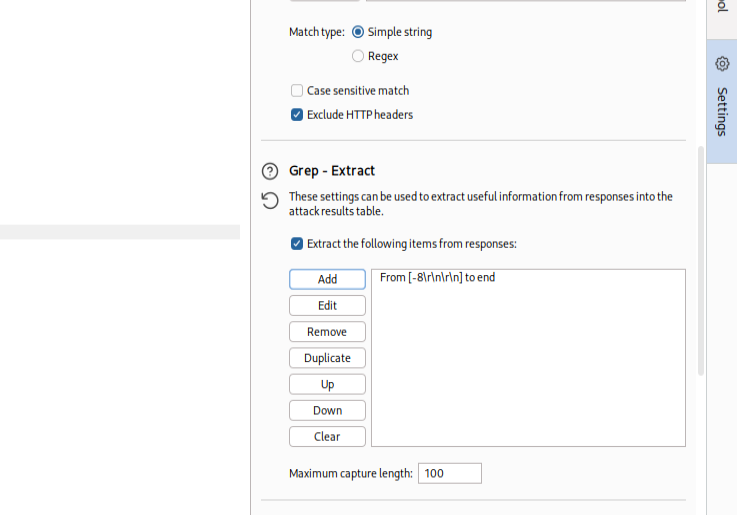Click the settings panel vertical scrollbar
This screenshot has height=515, width=737.
[700, 260]
